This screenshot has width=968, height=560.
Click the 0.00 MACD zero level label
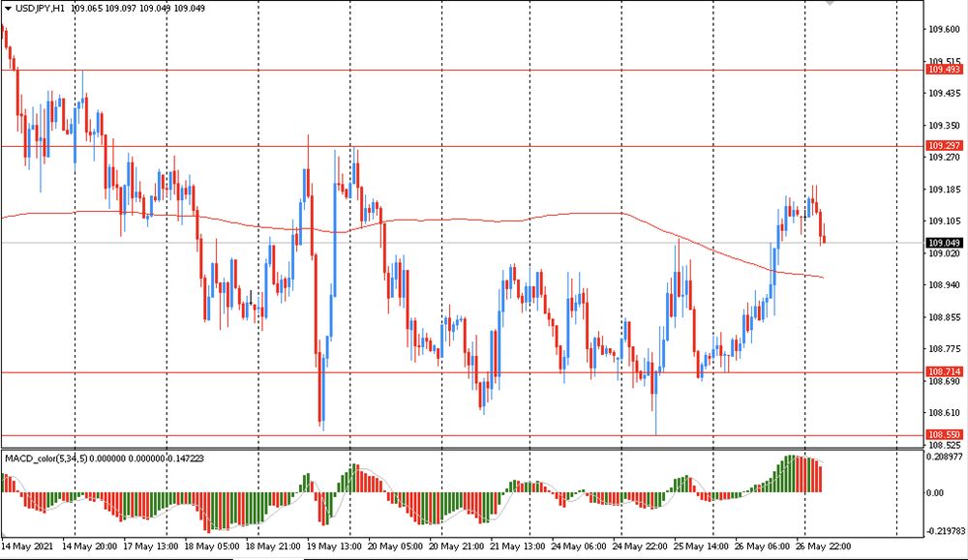937,492
